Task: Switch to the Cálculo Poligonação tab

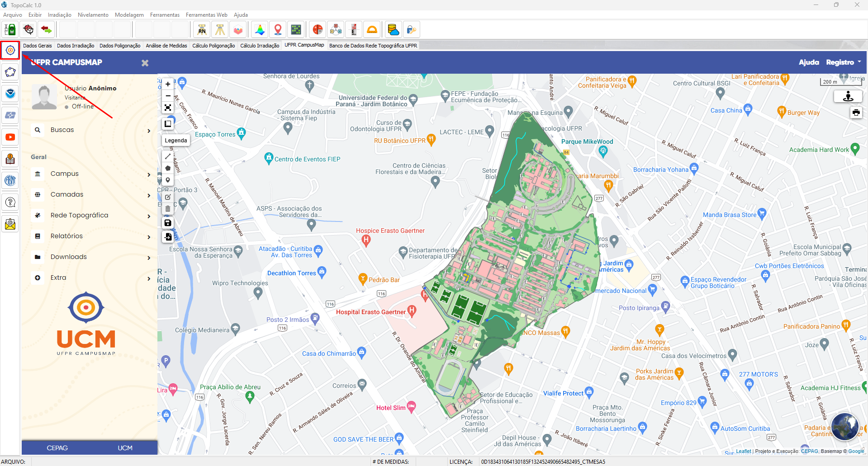Action: (213, 46)
